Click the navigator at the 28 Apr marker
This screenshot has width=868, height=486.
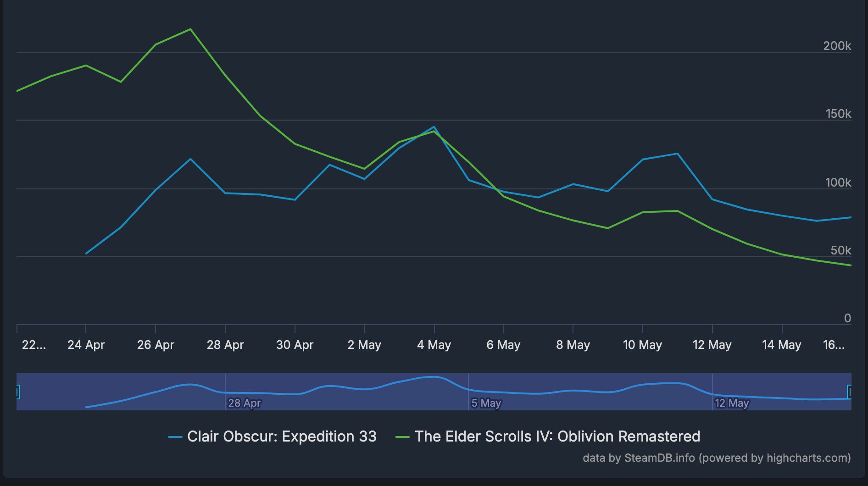click(245, 403)
